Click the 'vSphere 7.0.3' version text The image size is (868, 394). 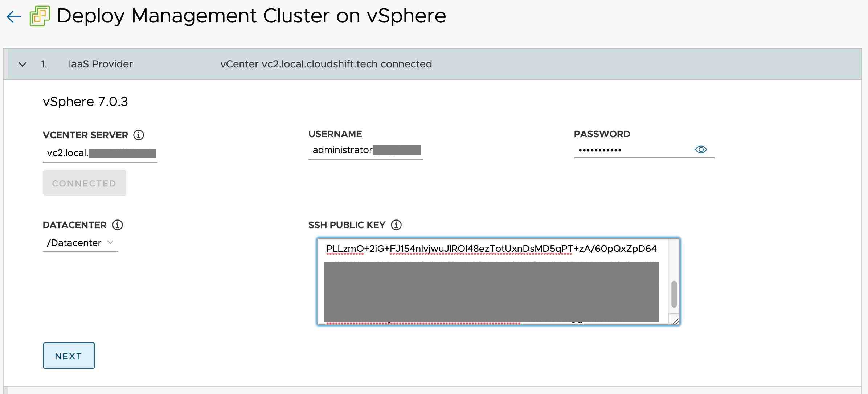(85, 102)
